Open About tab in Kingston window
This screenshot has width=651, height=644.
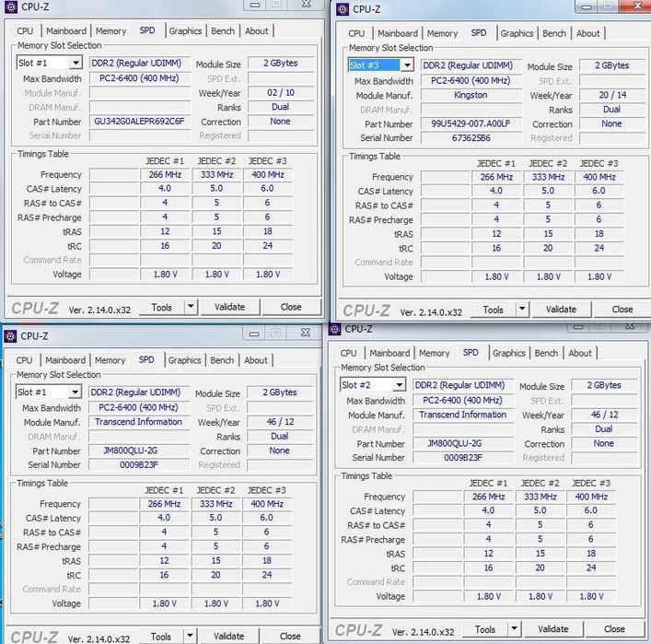tap(587, 34)
